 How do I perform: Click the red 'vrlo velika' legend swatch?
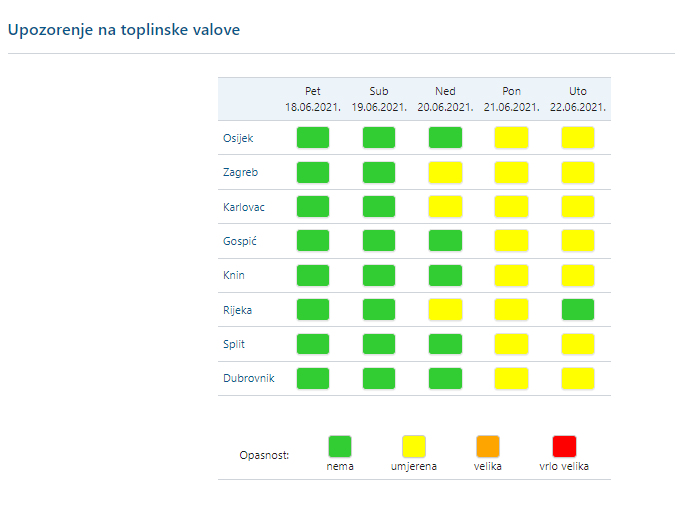click(565, 446)
